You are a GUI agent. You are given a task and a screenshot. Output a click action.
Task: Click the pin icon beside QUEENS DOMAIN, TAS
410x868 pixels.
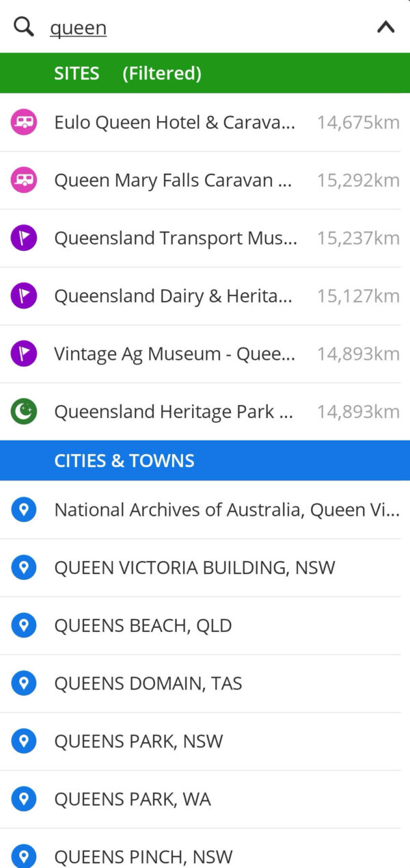24,683
